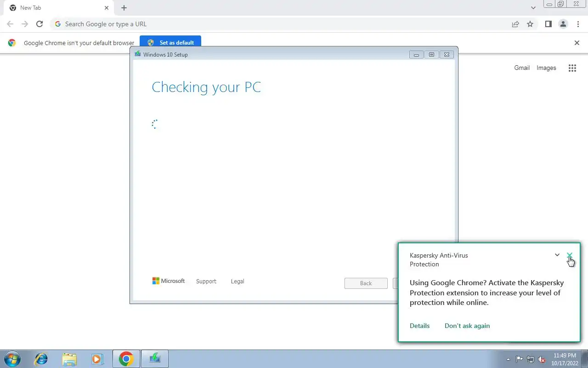Open the clock showing 11:49 PM
Image resolution: width=588 pixels, height=368 pixels.
(565, 359)
